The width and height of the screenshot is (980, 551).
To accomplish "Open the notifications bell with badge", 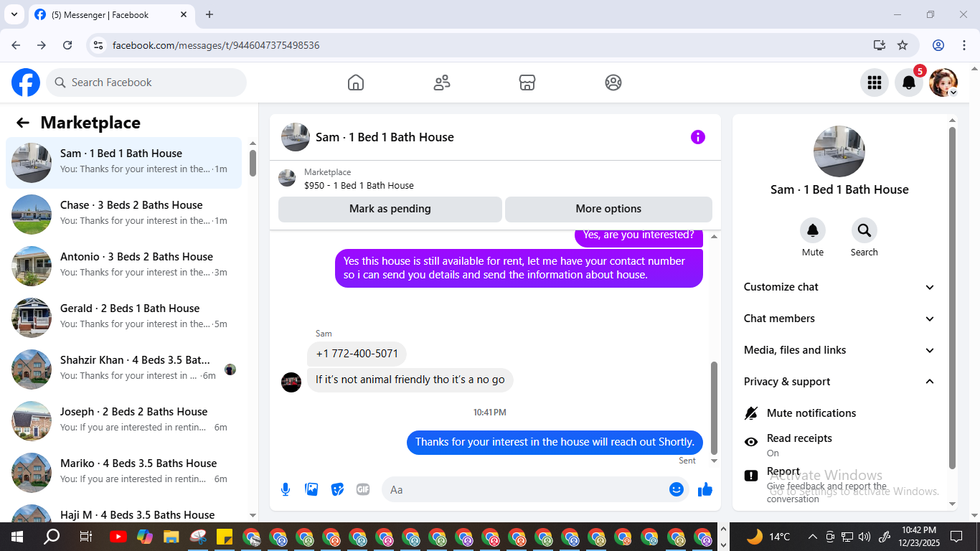I will pos(909,83).
